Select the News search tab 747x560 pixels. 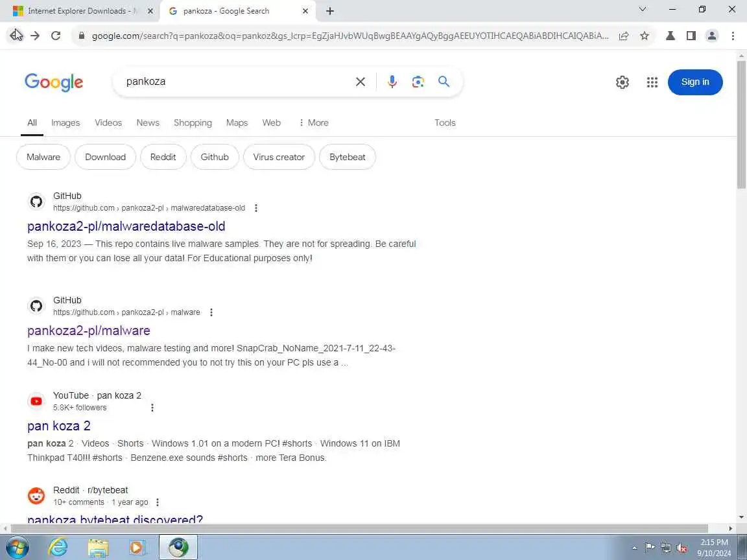click(x=148, y=123)
